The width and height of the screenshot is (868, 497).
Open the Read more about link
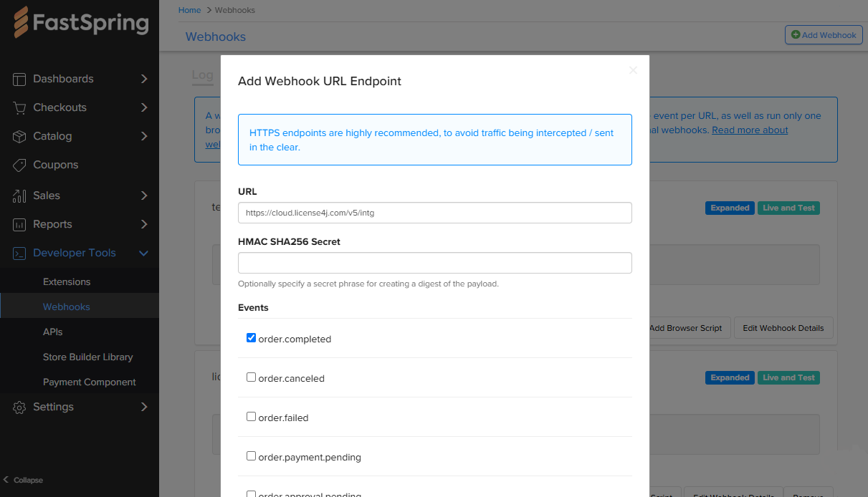(x=750, y=130)
